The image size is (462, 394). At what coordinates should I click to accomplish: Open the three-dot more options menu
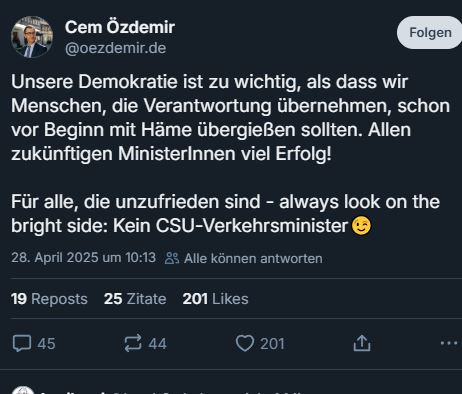449,343
